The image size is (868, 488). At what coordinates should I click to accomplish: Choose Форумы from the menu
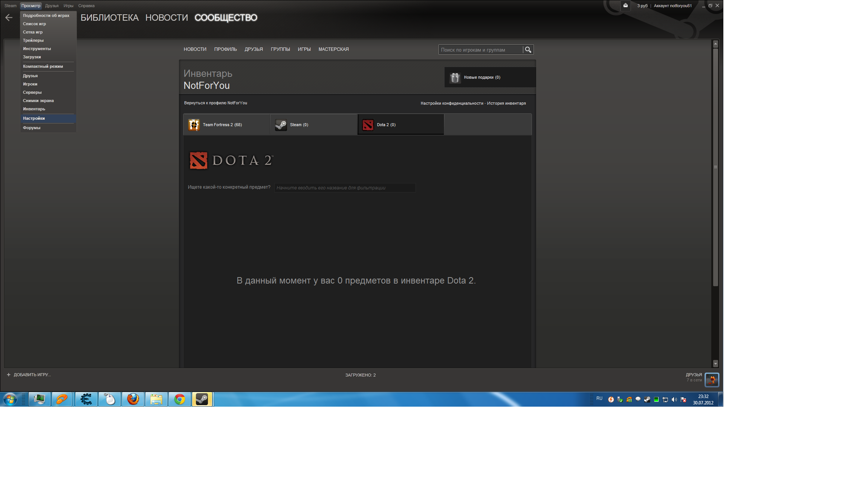[48, 128]
